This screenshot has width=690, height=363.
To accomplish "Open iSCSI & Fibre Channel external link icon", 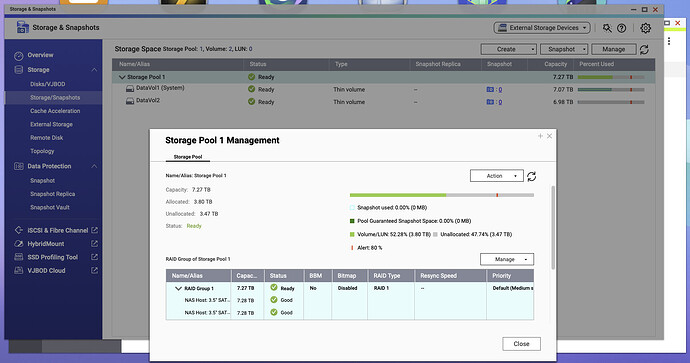I will (94, 230).
